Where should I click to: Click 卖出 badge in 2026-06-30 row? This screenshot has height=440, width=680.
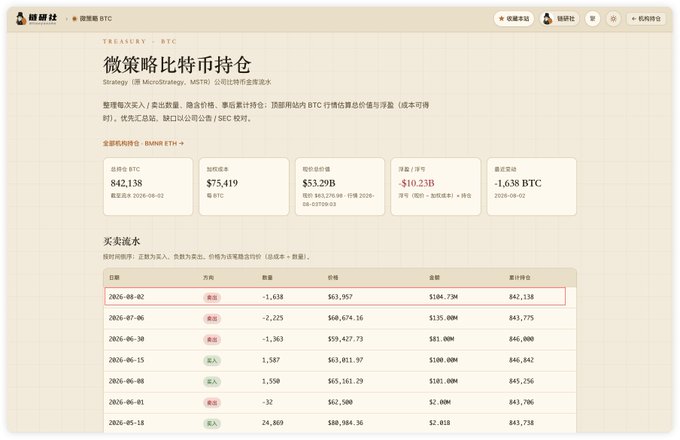tap(212, 339)
